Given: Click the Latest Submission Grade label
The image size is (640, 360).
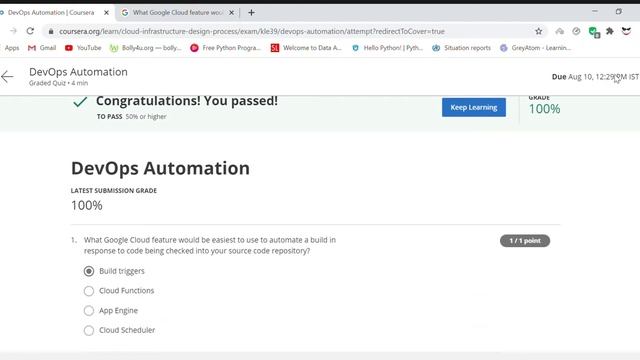Looking at the screenshot, I should 114,191.
